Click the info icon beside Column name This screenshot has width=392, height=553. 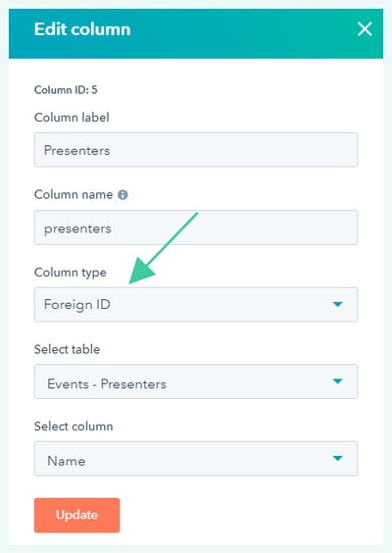pyautogui.click(x=122, y=195)
